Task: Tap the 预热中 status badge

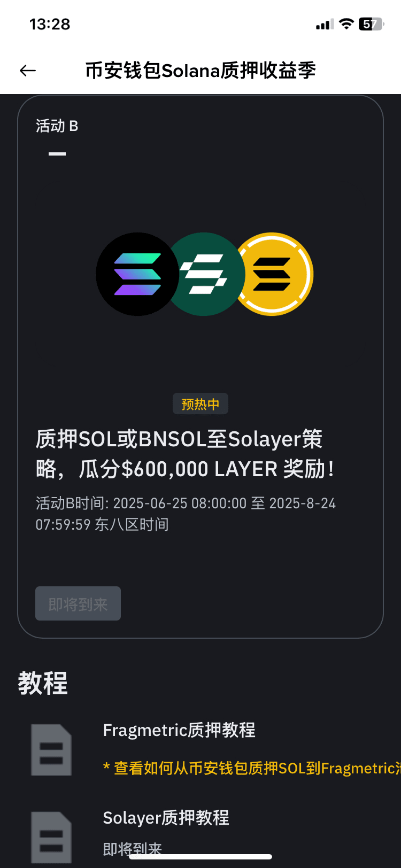Action: [200, 404]
